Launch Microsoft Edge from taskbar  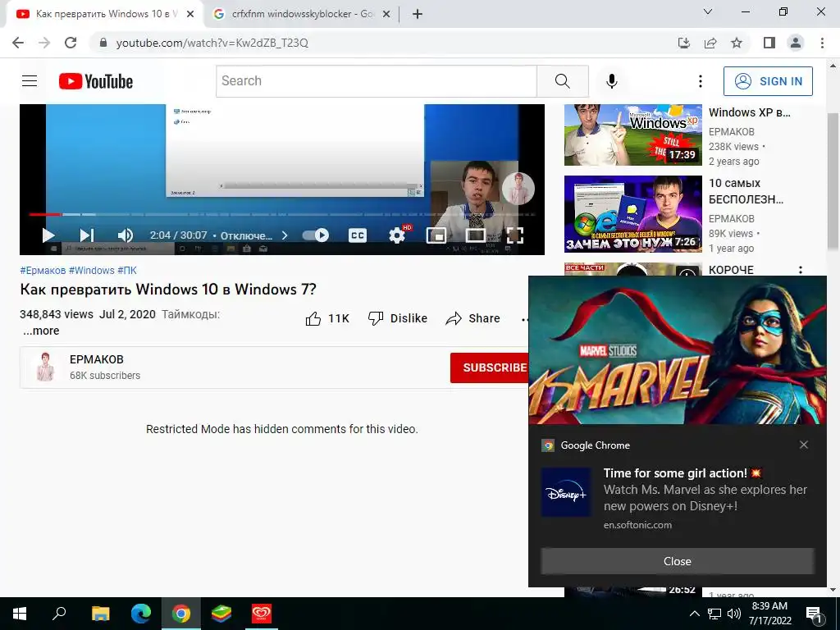coord(141,614)
